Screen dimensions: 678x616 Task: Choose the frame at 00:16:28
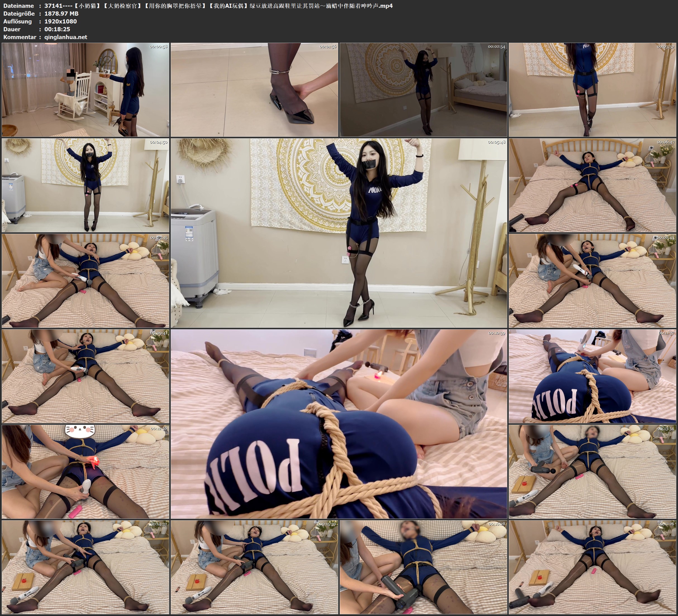[x=423, y=567]
